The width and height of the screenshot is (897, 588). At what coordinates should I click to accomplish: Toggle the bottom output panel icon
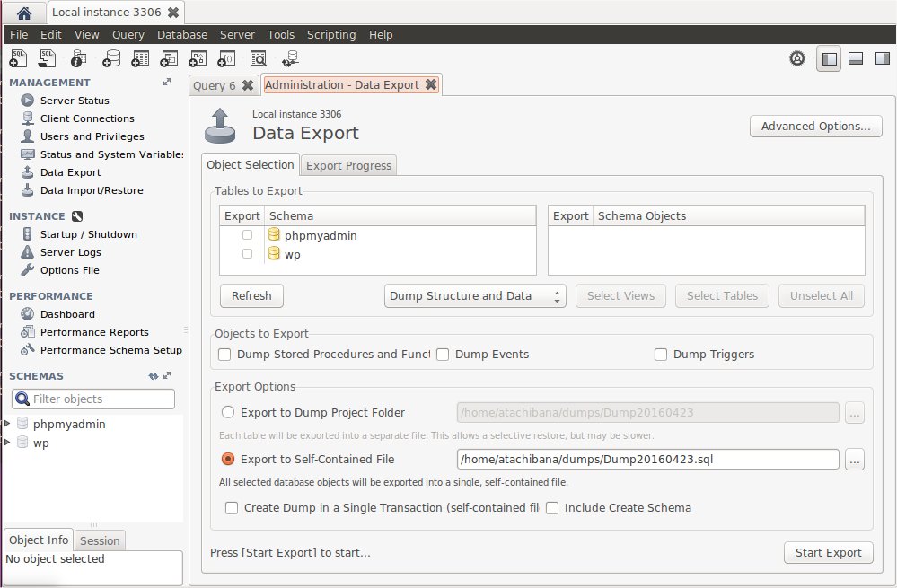[x=856, y=59]
